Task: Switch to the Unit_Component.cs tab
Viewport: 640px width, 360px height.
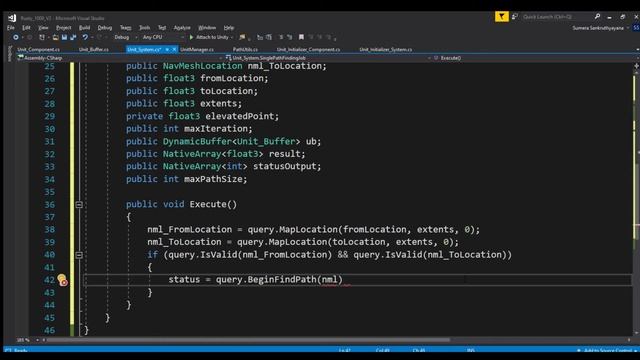Action: click(38, 49)
